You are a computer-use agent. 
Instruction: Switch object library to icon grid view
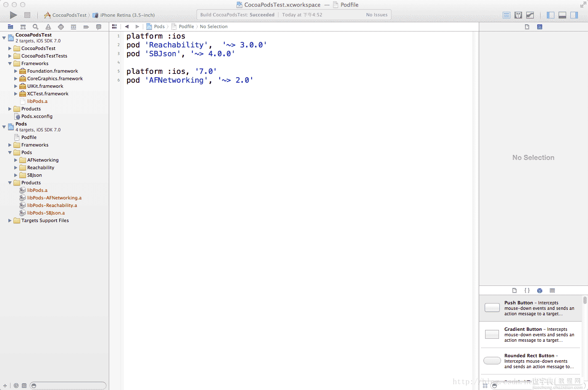coord(485,385)
